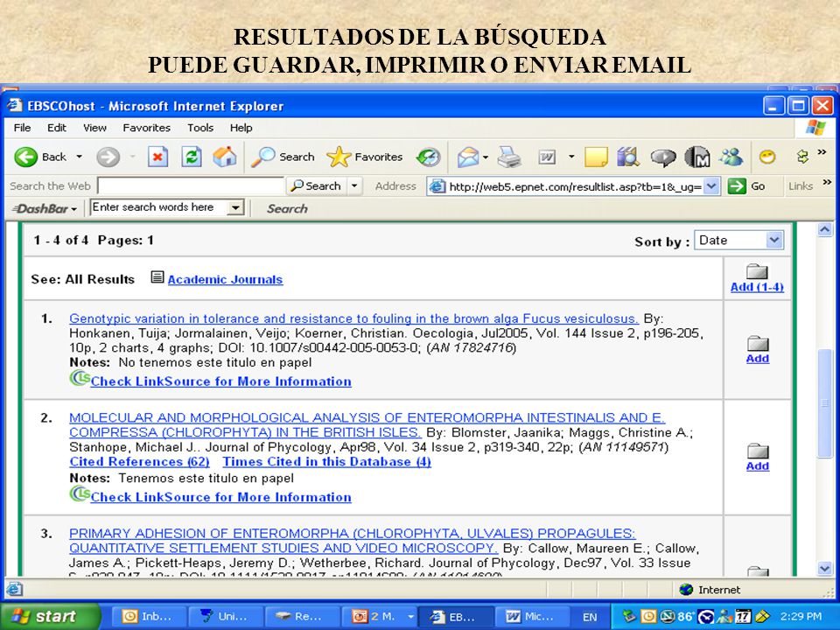Open the Help menu
This screenshot has height=630, width=840.
tap(241, 128)
